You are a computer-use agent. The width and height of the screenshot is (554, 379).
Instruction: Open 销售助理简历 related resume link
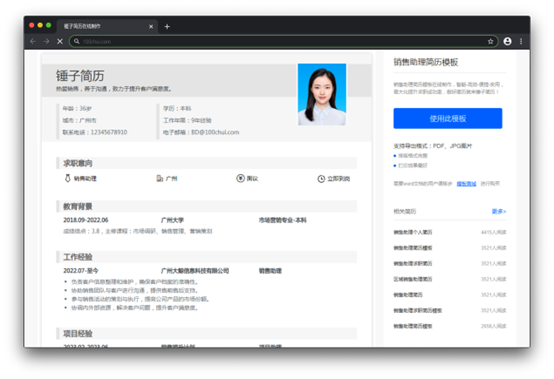pyautogui.click(x=408, y=295)
